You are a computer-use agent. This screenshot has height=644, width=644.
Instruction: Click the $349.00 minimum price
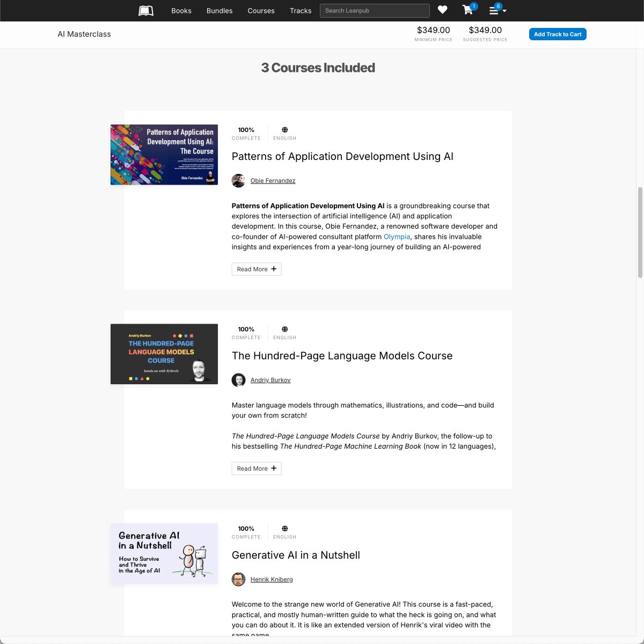[x=434, y=30]
